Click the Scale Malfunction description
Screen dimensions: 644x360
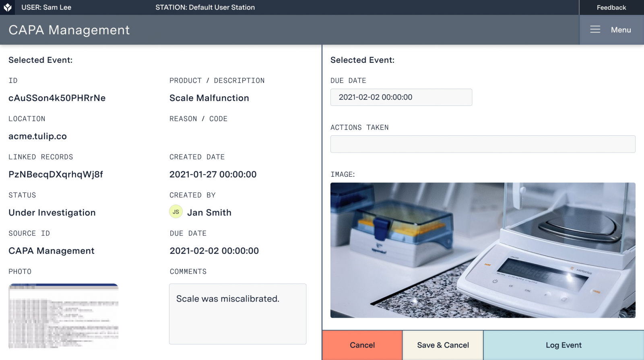pos(209,98)
